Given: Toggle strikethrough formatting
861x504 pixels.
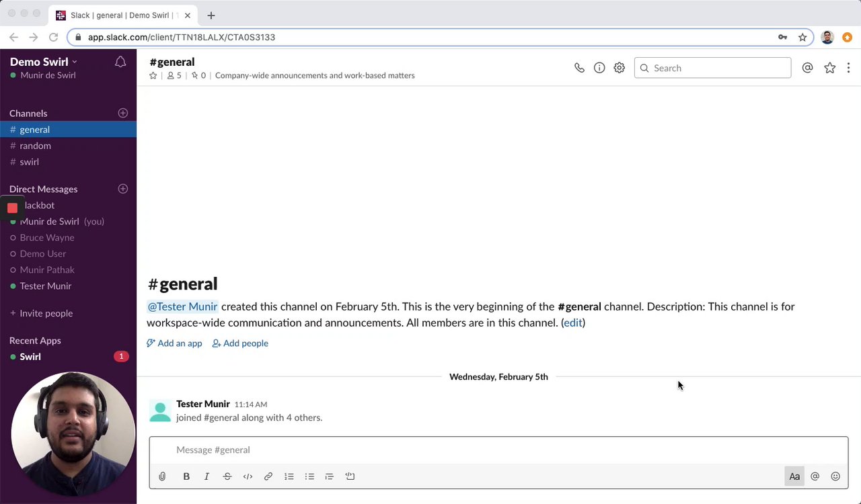Looking at the screenshot, I should coord(227,476).
